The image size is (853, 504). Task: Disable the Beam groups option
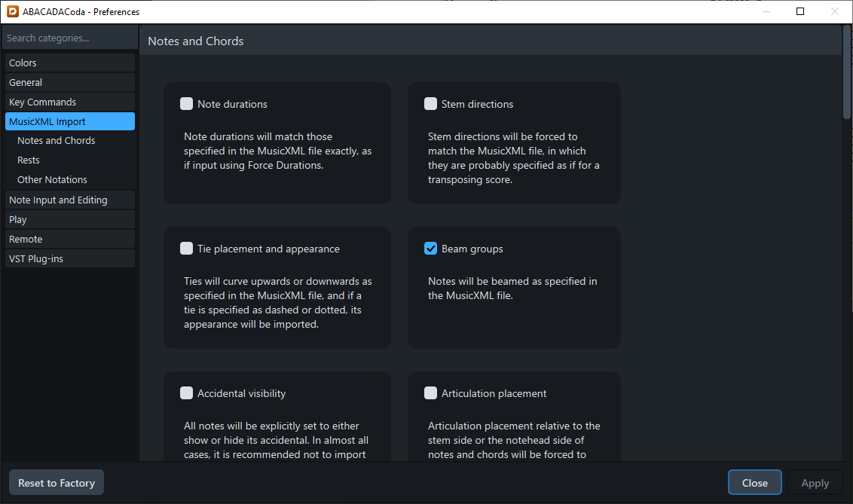430,248
